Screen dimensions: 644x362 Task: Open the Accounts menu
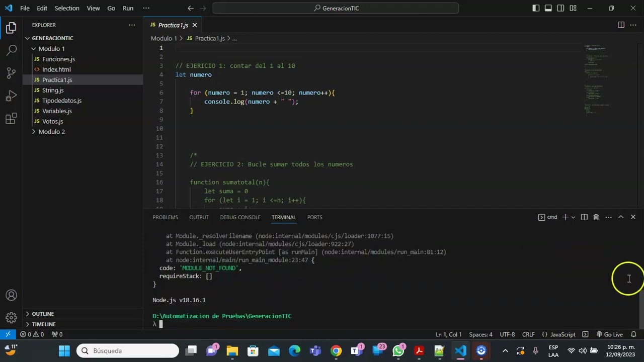tap(11, 295)
